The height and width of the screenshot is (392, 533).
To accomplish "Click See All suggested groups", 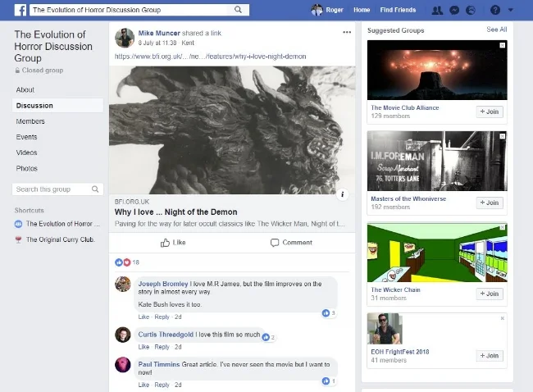I will [x=497, y=30].
